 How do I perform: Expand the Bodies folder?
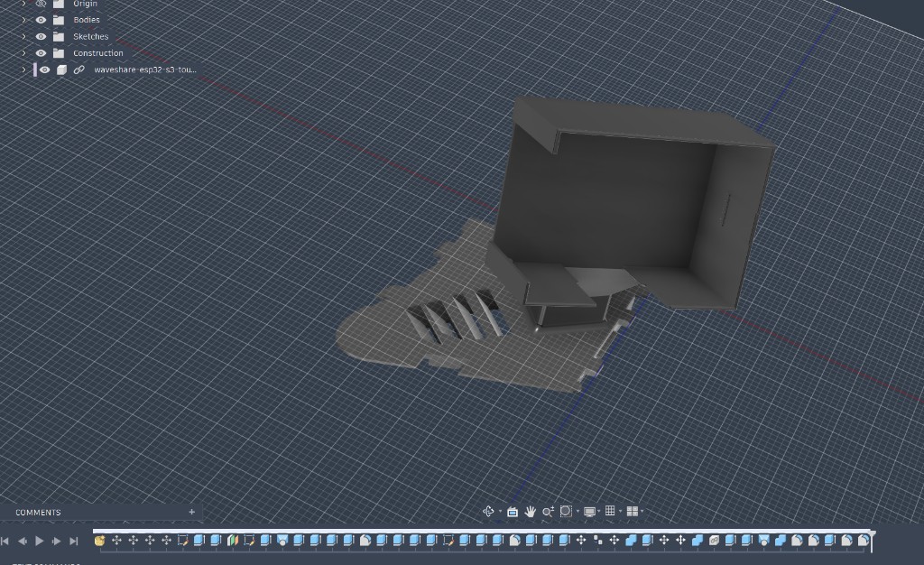pos(23,20)
